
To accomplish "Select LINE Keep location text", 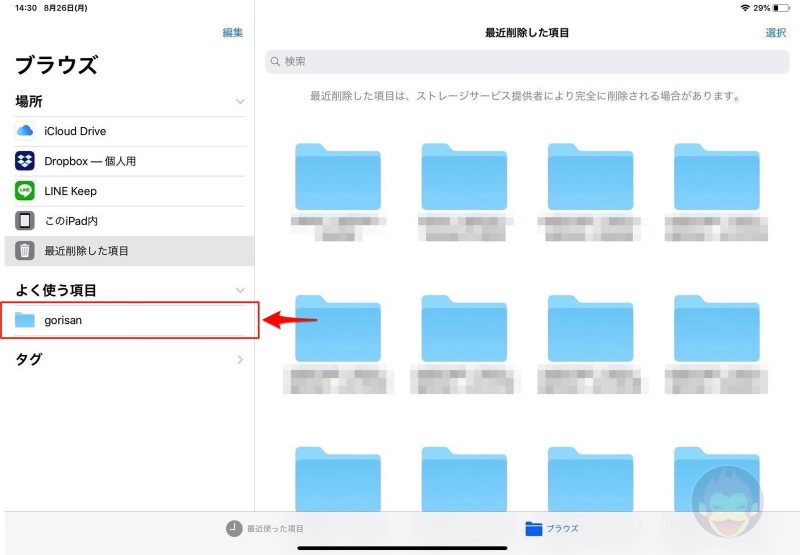I will 70,191.
